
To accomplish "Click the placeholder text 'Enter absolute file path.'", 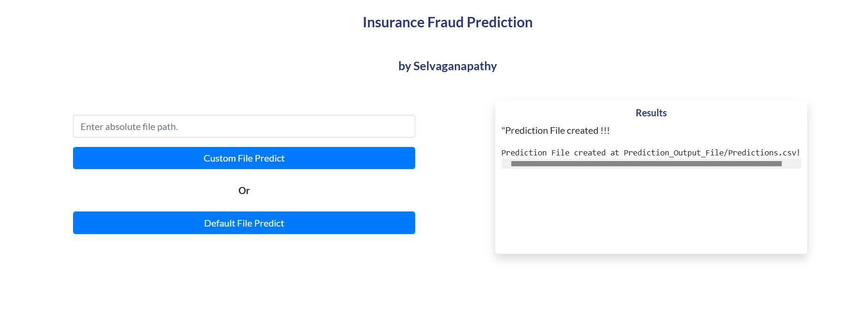I will 130,126.
